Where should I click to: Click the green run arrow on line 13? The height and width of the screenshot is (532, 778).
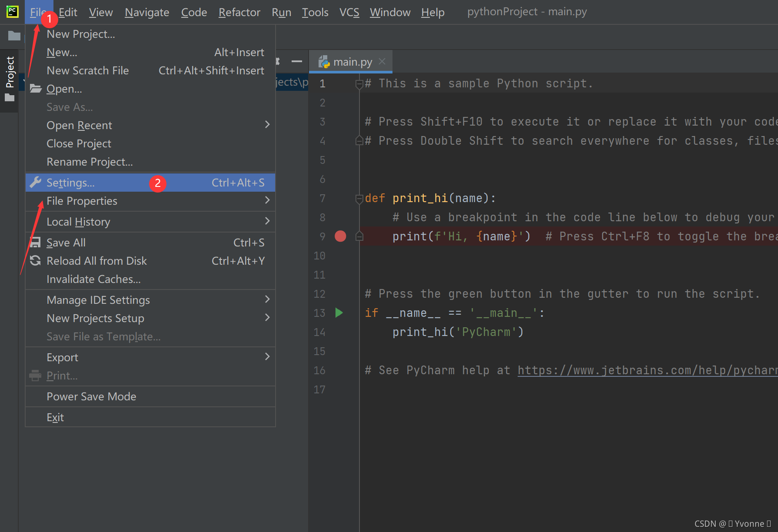[339, 313]
